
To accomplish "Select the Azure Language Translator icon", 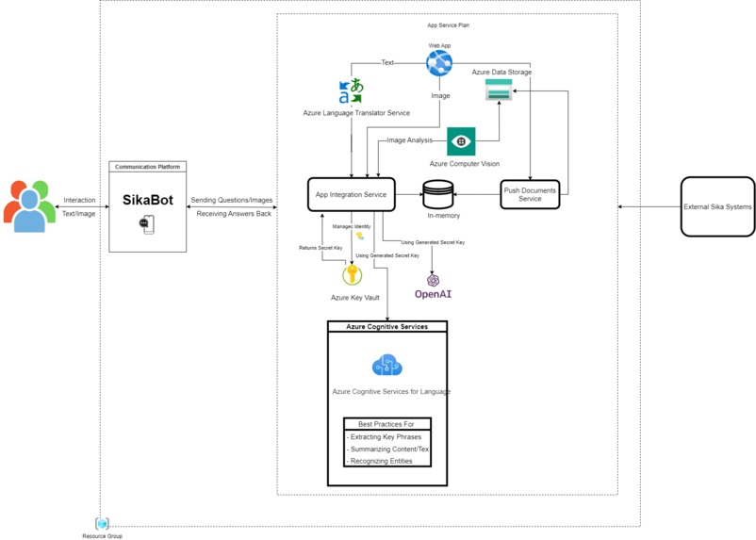I will [x=351, y=90].
